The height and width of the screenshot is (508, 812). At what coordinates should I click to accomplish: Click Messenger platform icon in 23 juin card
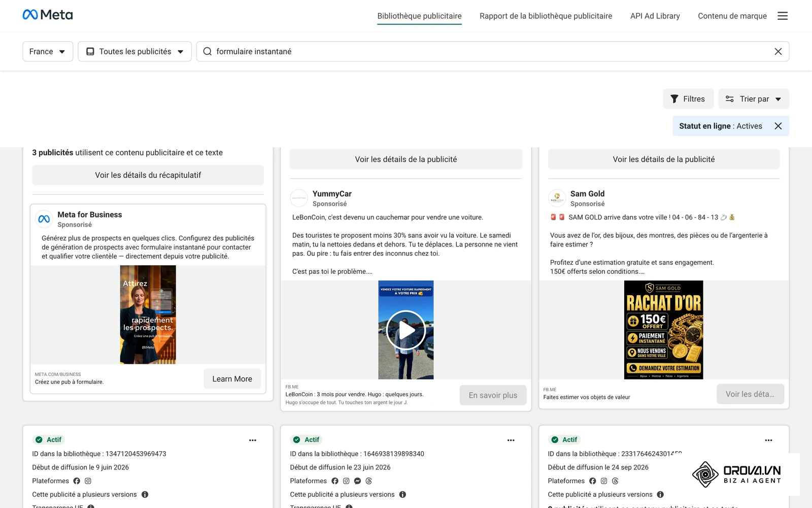point(357,481)
